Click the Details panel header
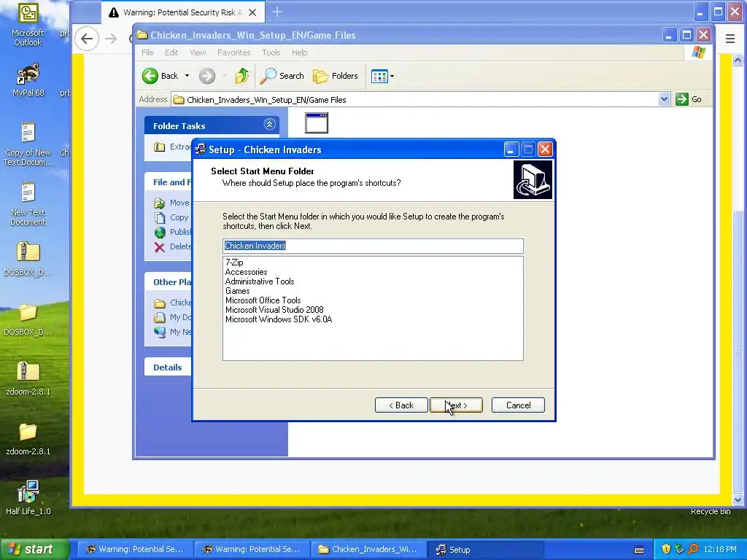Viewport: 747px width, 560px height. (x=168, y=367)
